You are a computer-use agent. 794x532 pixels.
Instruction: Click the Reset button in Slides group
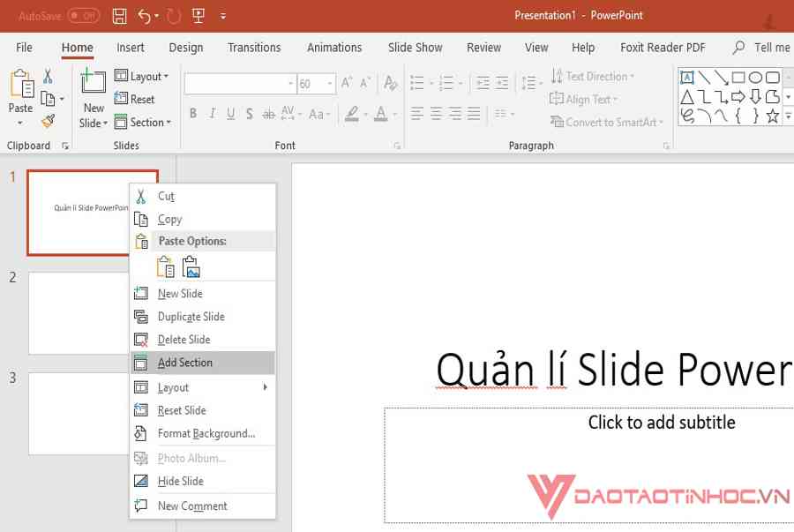(x=134, y=99)
